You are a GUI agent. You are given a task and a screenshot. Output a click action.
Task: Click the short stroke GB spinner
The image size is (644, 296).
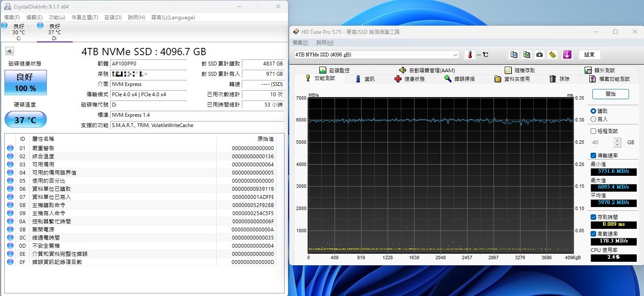tap(617, 142)
